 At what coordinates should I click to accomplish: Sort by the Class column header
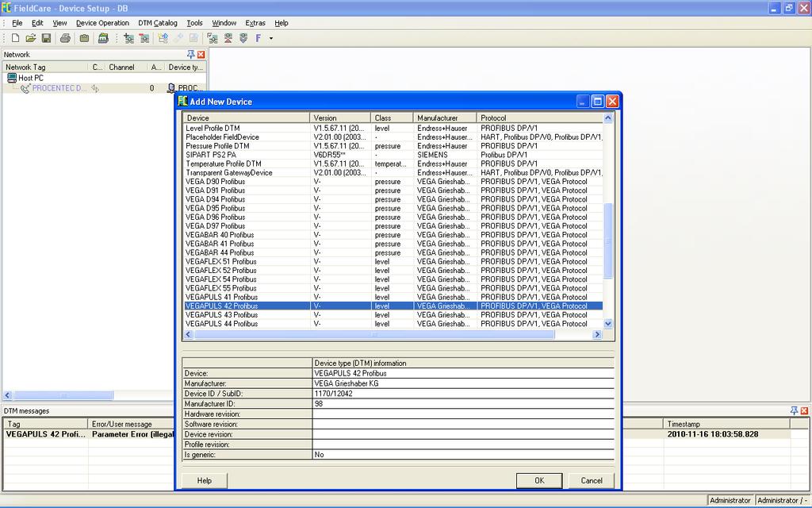click(392, 117)
